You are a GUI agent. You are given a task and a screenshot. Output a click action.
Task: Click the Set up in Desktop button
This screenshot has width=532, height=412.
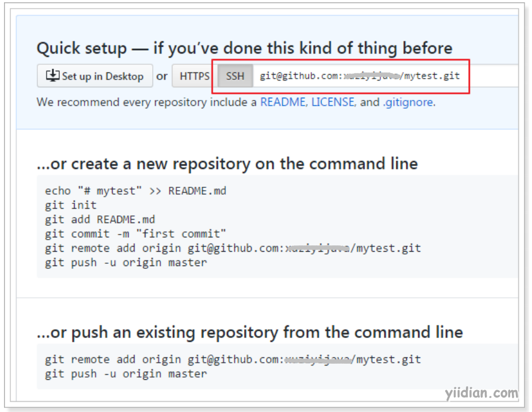pos(95,76)
